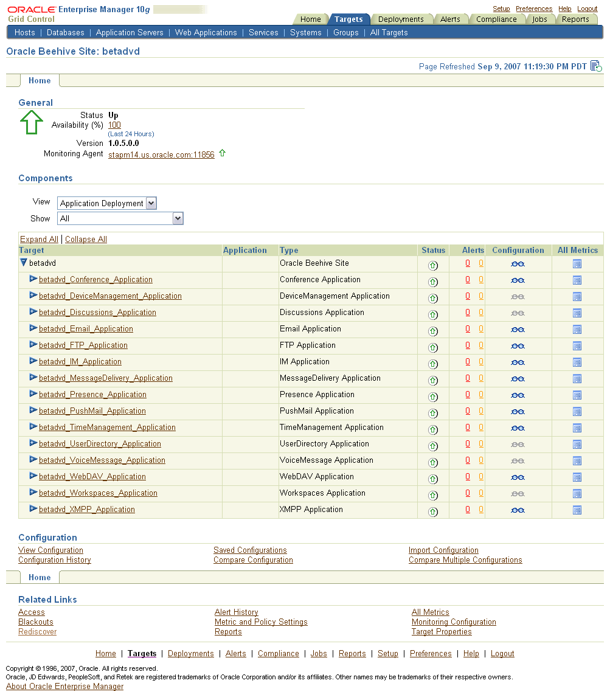The image size is (610, 700).
Task: Click the Blackouts related link
Action: click(x=36, y=622)
